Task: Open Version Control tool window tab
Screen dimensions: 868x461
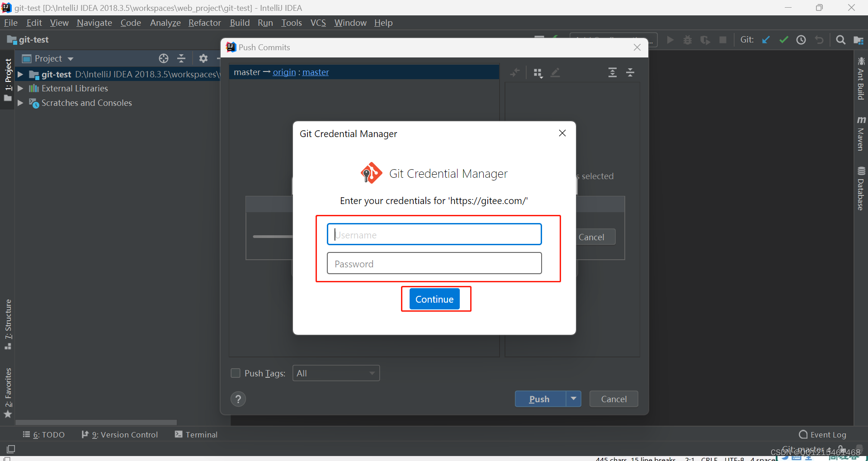Action: [120, 435]
